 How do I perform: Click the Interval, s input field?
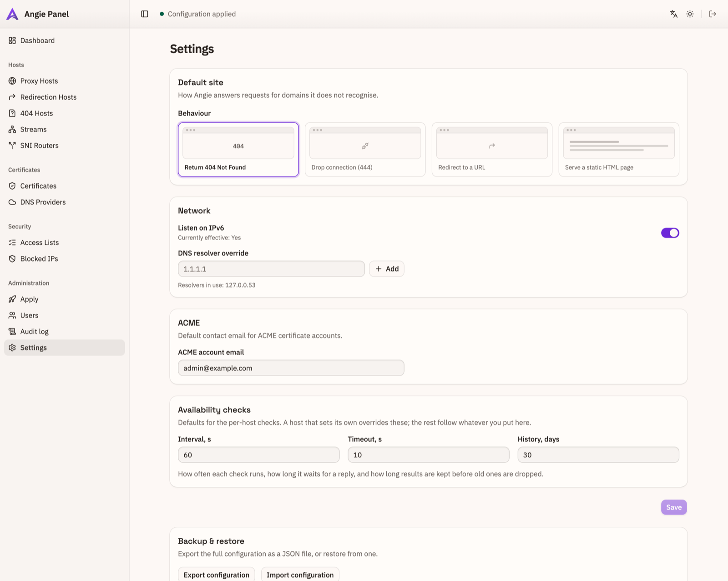[259, 455]
